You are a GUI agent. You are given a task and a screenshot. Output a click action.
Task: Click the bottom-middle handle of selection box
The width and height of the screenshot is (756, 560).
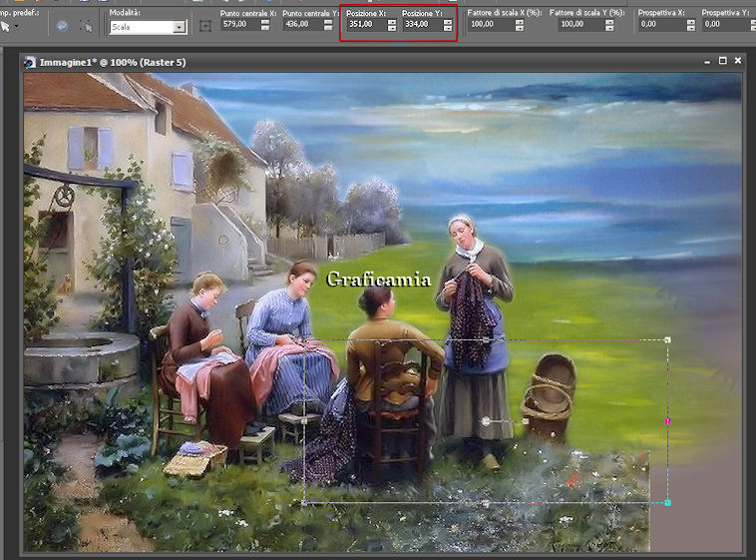[486, 503]
